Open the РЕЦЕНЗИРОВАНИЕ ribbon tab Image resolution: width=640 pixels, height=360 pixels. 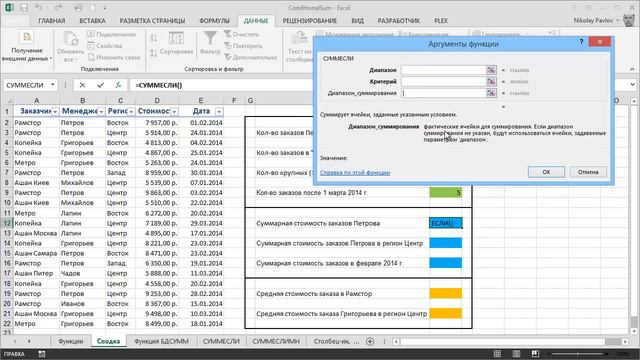pyautogui.click(x=310, y=20)
